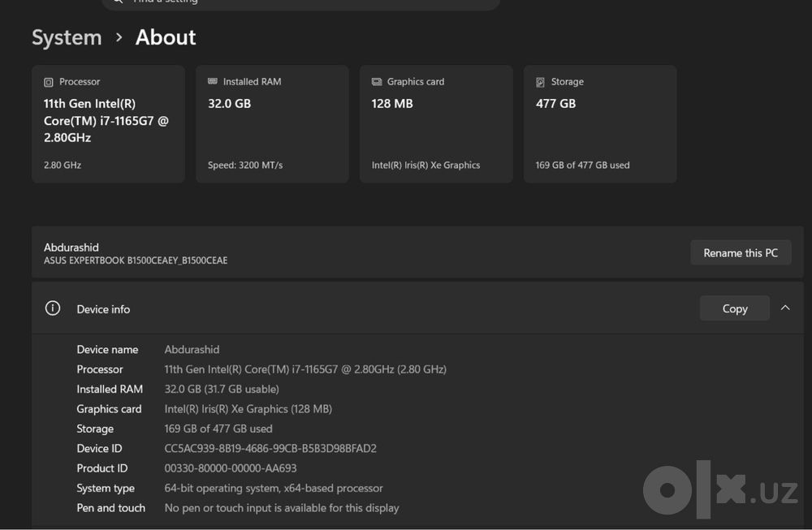Click the Product ID label
This screenshot has height=530, width=812.
[x=102, y=468]
